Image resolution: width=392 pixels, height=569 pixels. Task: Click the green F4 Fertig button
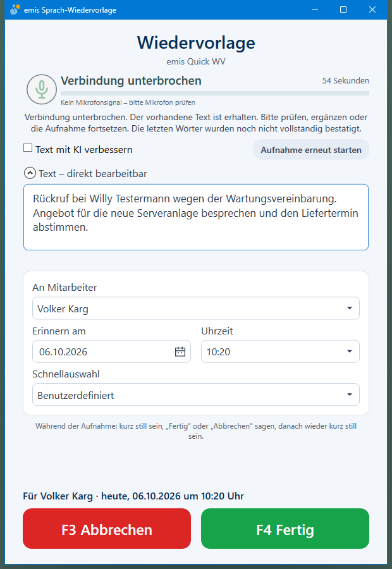[285, 529]
